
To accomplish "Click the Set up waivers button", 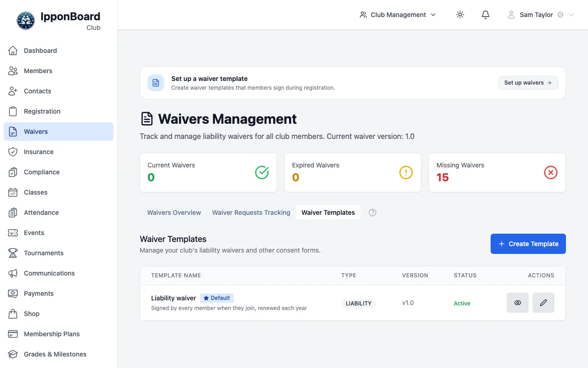I will tap(528, 83).
